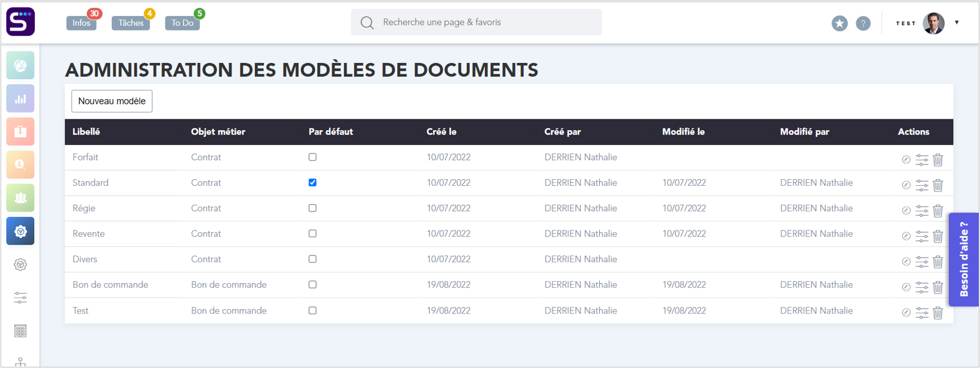Check Par défaut for Test row
The width and height of the screenshot is (980, 368).
tap(313, 311)
